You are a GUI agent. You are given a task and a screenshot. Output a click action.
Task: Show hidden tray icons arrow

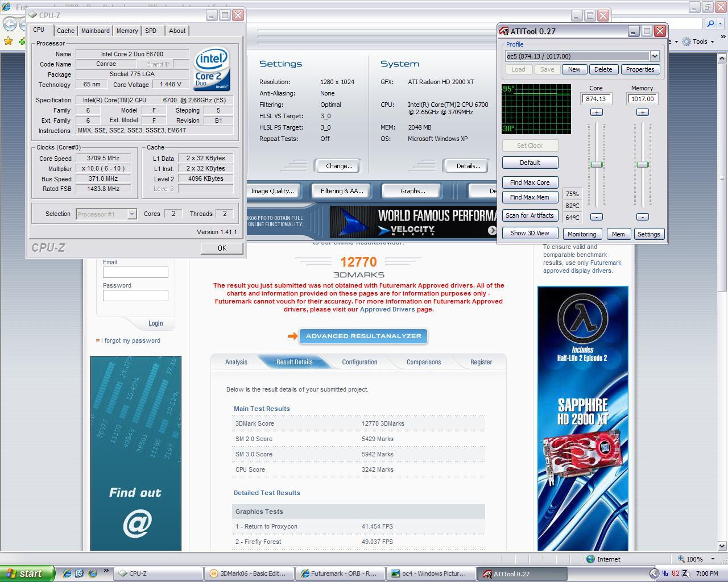click(654, 573)
